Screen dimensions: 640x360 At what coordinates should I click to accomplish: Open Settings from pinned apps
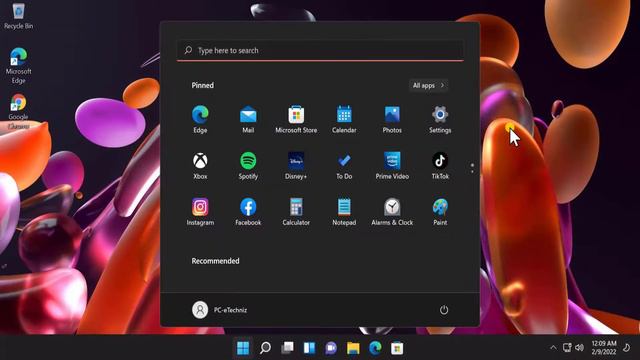click(440, 119)
